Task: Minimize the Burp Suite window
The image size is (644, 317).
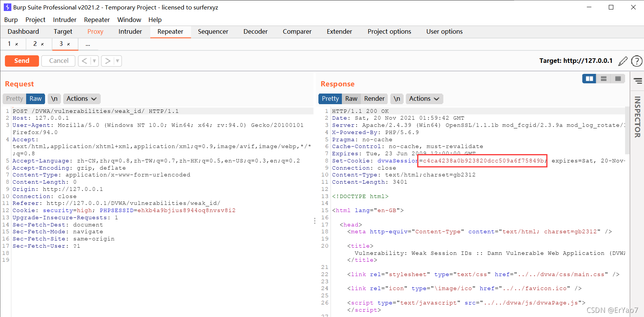Action: pyautogui.click(x=589, y=7)
